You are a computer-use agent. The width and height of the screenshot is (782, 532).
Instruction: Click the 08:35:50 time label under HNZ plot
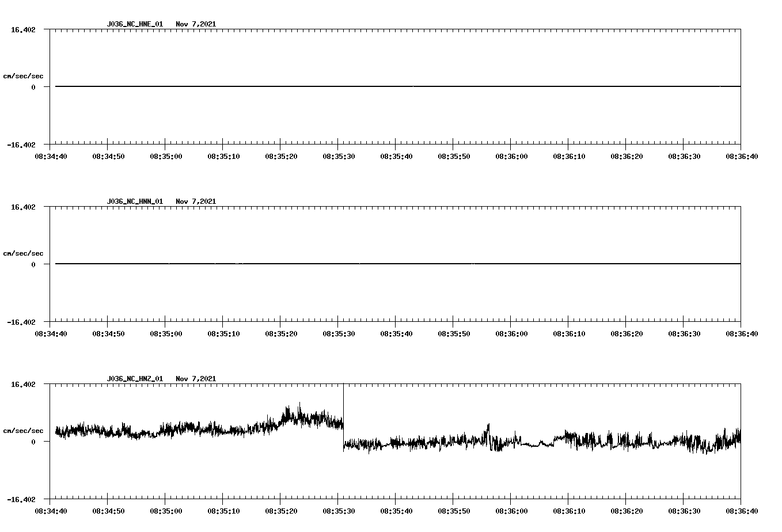coord(454,511)
